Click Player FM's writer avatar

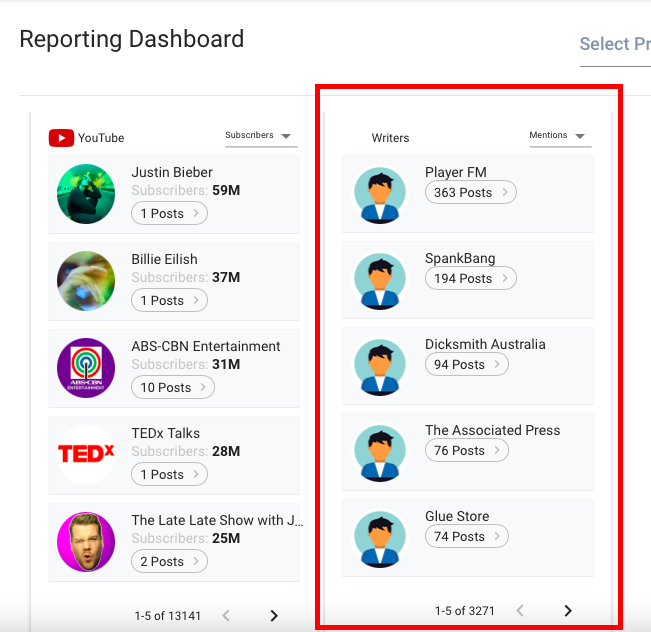pyautogui.click(x=380, y=194)
